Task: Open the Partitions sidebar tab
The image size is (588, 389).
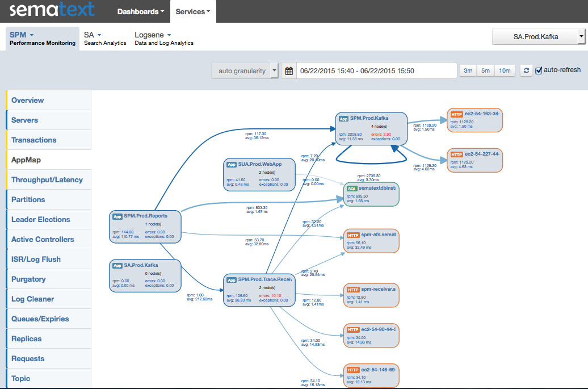Action: pos(49,199)
